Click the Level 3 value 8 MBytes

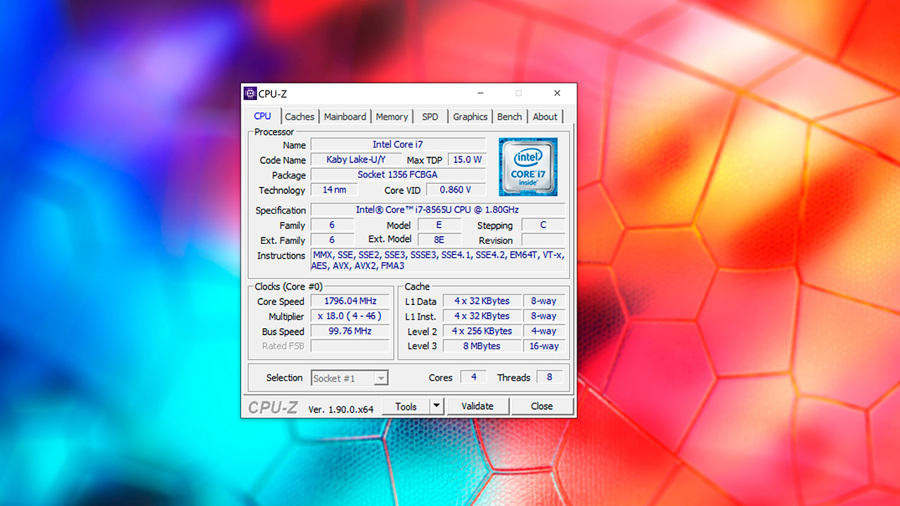(482, 346)
